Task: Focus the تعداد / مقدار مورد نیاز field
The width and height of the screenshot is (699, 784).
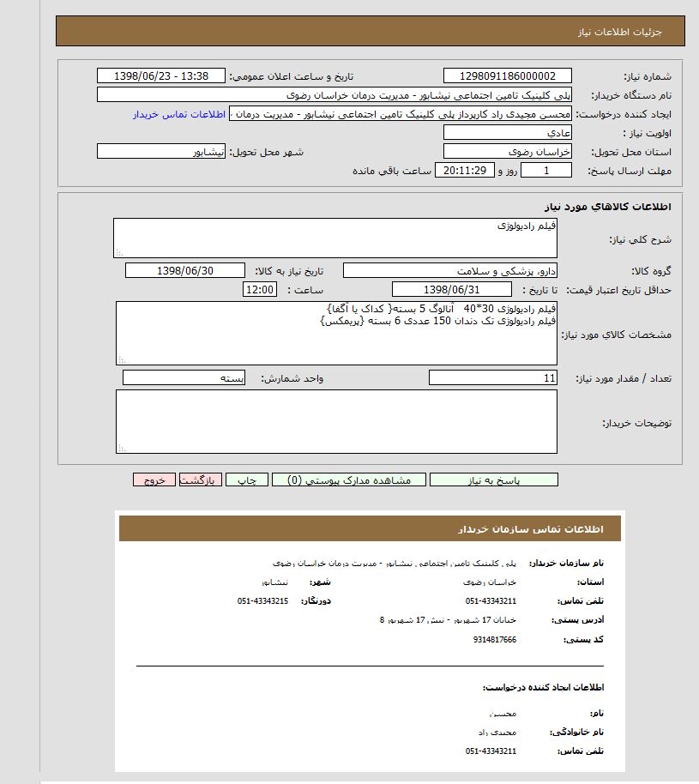Action: pyautogui.click(x=493, y=378)
